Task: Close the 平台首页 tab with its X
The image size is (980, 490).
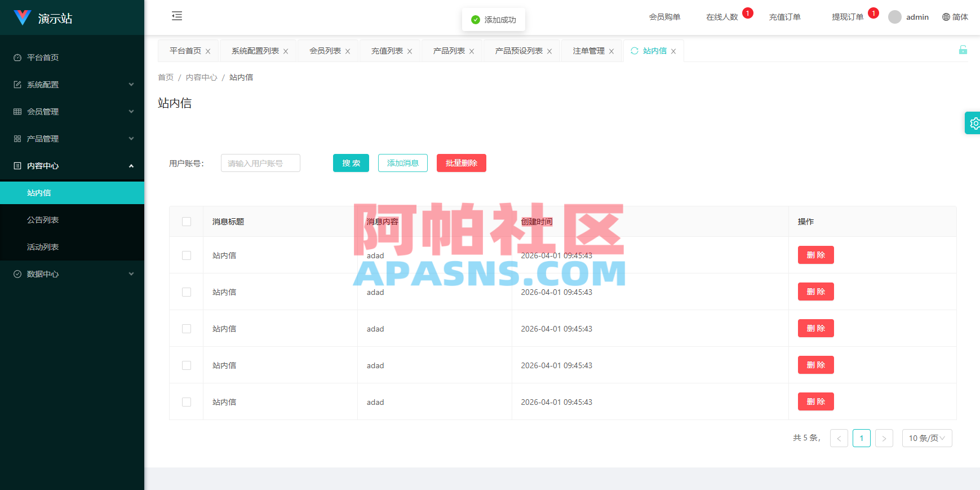Action: 208,51
